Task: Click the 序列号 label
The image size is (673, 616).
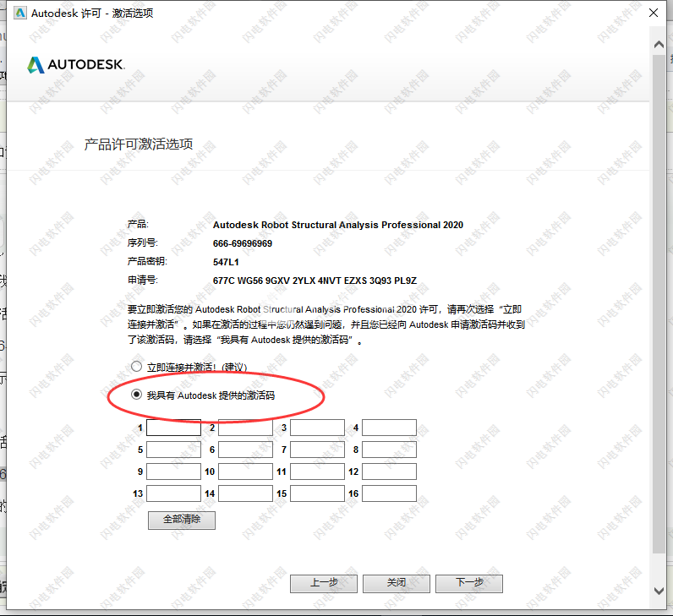Action: tap(143, 243)
